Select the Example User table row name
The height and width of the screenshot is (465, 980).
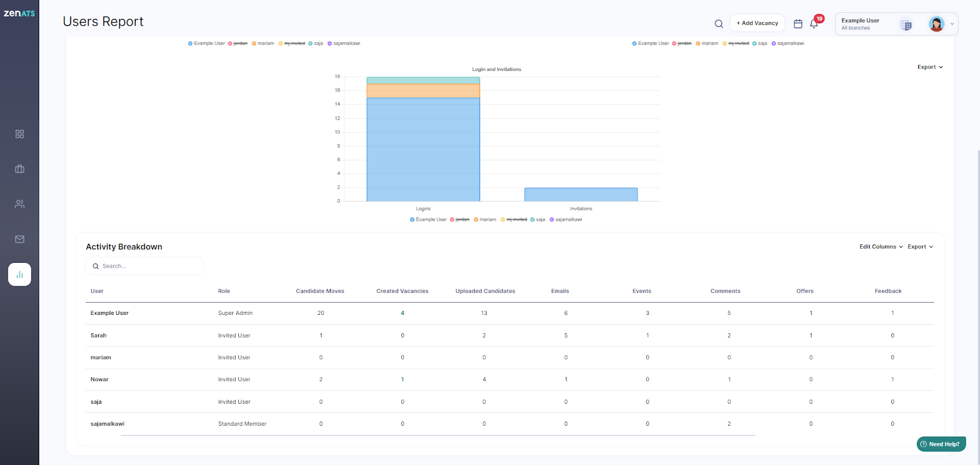tap(110, 313)
